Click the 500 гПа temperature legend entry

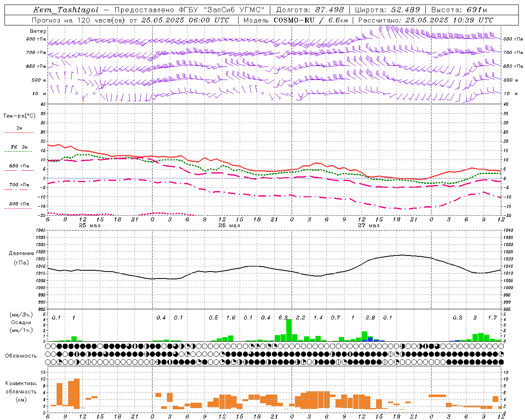point(19,204)
